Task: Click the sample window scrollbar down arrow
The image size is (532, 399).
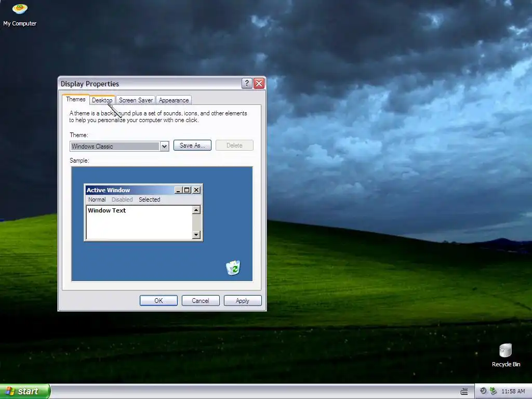Action: click(196, 234)
